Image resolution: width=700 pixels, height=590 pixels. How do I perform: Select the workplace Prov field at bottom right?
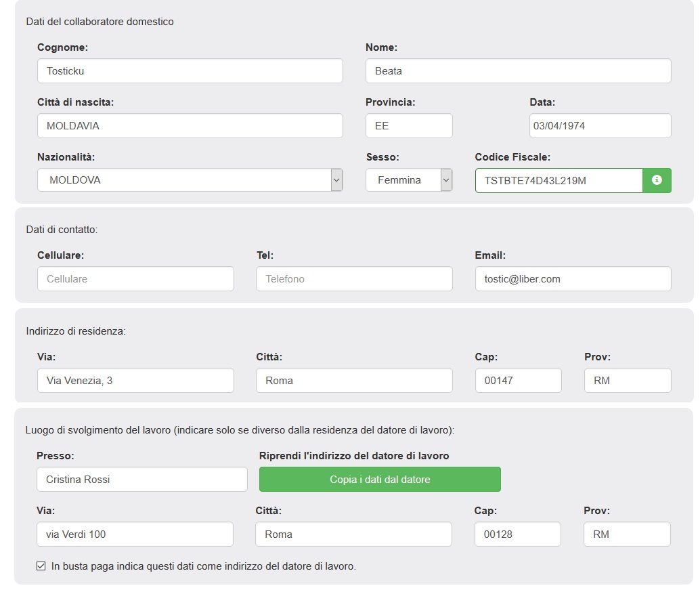[x=627, y=534]
